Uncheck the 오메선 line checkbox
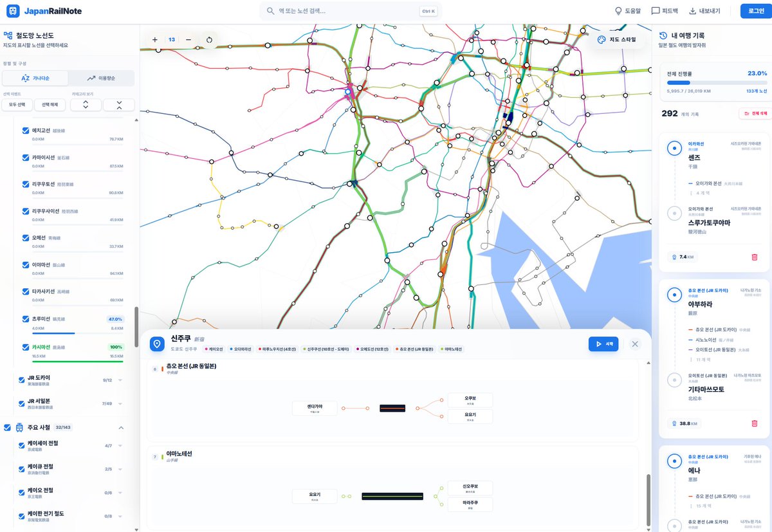Image resolution: width=772 pixels, height=532 pixels. coord(25,238)
